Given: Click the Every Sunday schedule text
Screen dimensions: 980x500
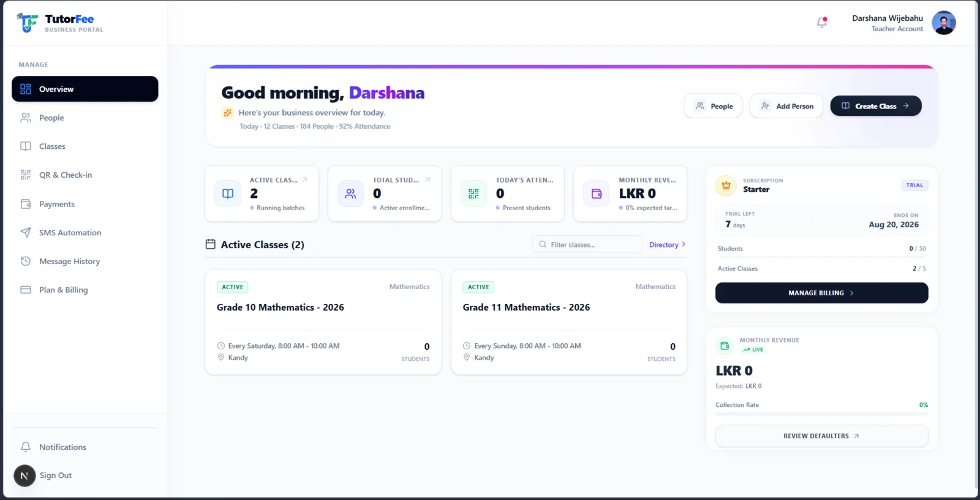Looking at the screenshot, I should [527, 346].
